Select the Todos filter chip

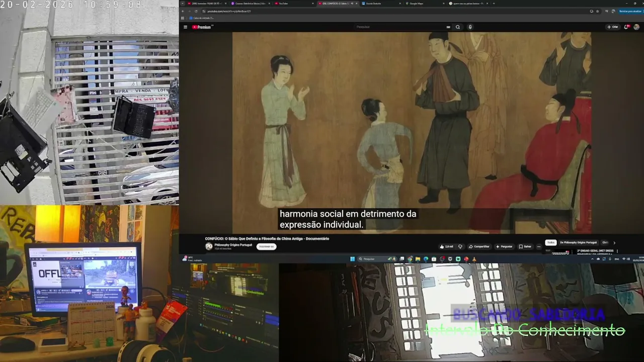pyautogui.click(x=551, y=242)
